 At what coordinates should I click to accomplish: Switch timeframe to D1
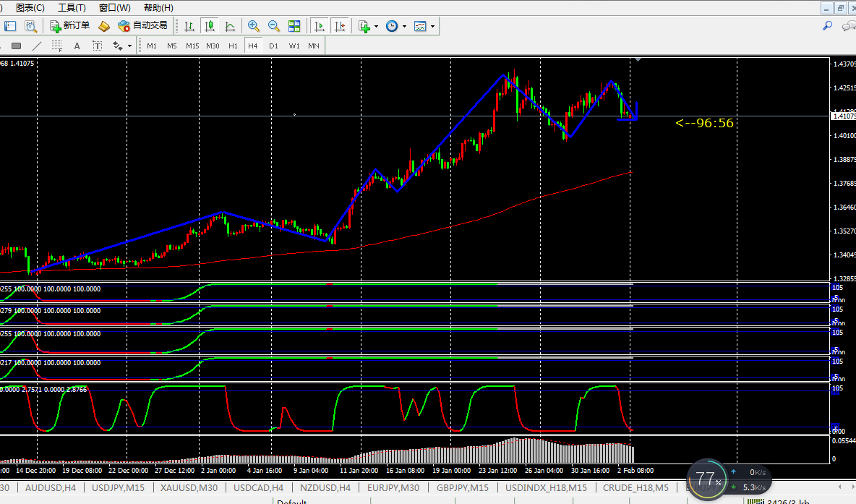click(273, 46)
